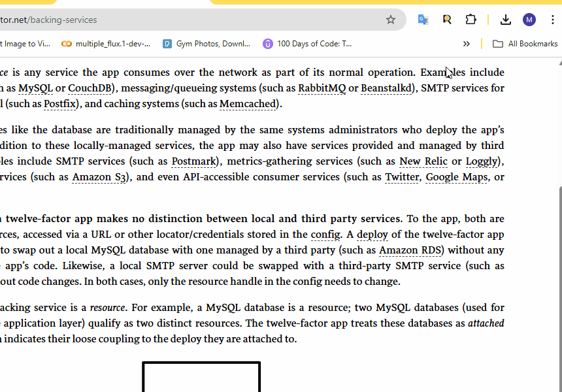
Task: Open the Amazon RDS link
Action: [410, 250]
